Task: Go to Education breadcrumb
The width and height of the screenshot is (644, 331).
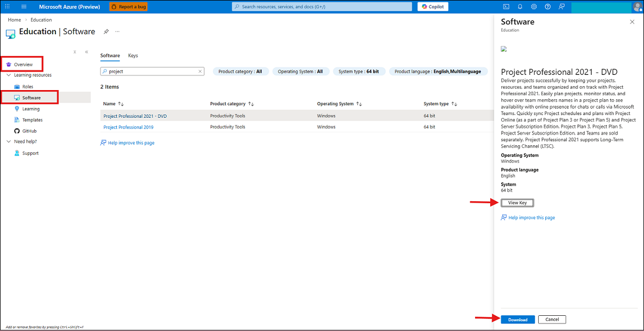Action: [41, 20]
